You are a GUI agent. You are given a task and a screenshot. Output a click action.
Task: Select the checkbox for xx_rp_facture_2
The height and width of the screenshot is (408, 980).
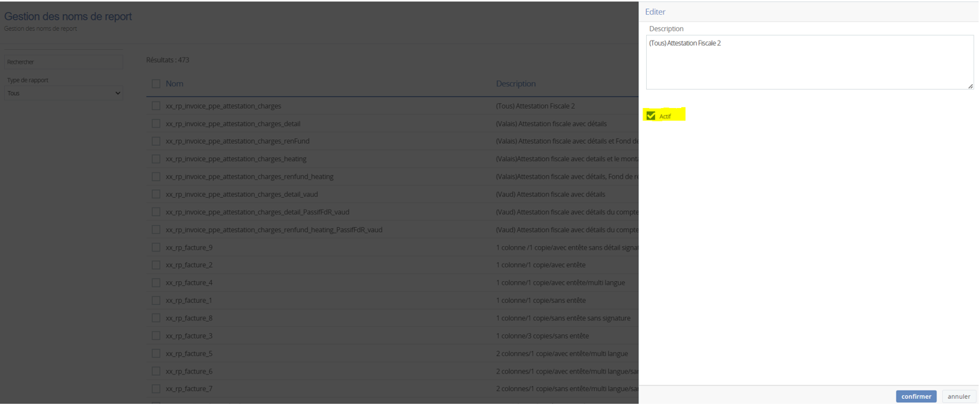(156, 265)
